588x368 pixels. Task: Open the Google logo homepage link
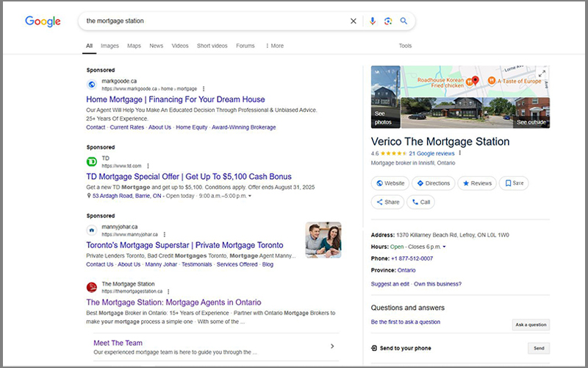tap(43, 21)
